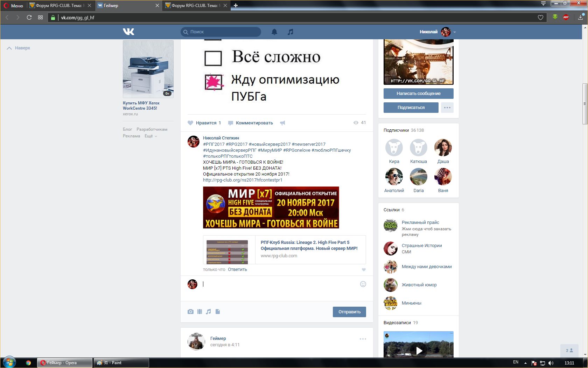This screenshot has height=368, width=588.
Task: Send comment with Отправить button
Action: pos(349,312)
